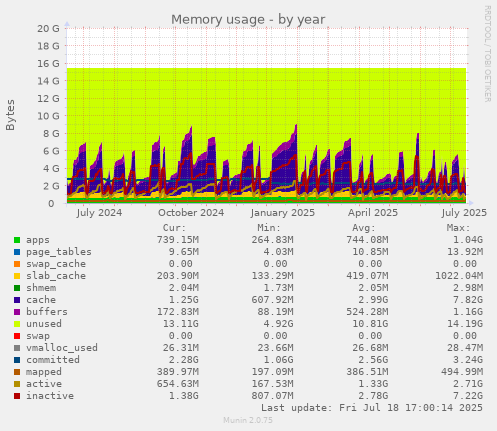Click the Max column header
Screen dimensions: 497x431
458,228
